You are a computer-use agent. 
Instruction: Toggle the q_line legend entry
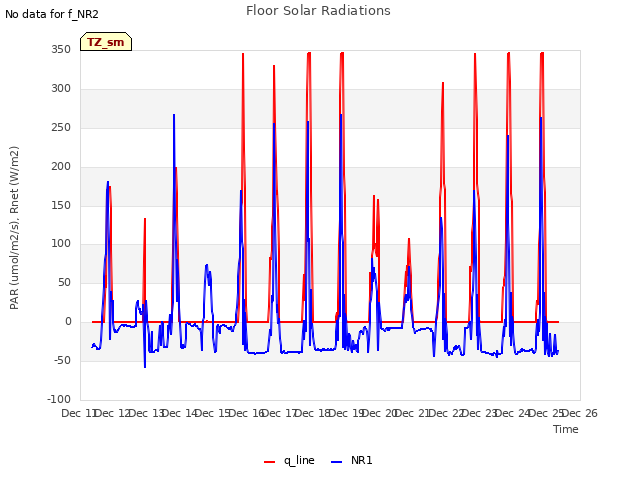coord(289,460)
